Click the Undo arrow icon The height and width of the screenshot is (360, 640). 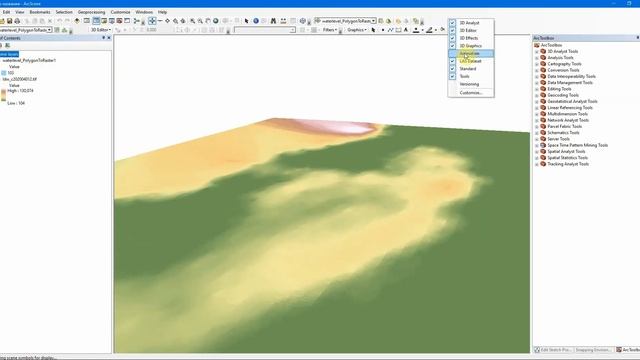tap(59, 21)
